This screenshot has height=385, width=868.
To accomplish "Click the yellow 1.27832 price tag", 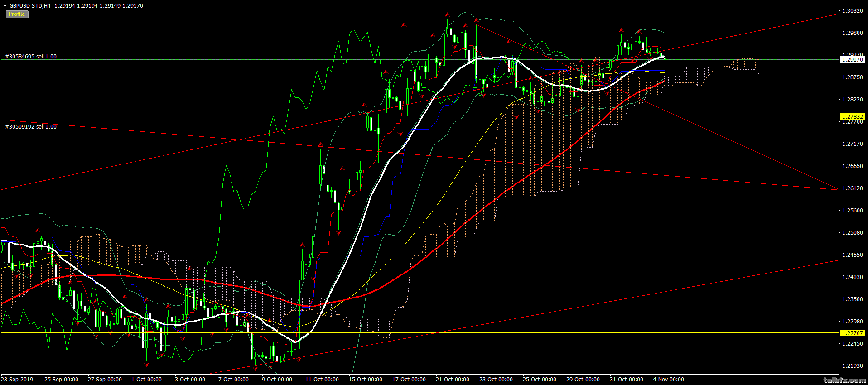I will (852, 116).
